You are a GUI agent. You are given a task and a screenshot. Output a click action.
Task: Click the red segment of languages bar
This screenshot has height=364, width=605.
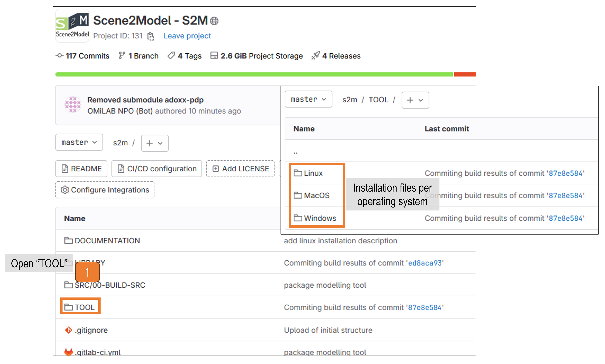465,74
